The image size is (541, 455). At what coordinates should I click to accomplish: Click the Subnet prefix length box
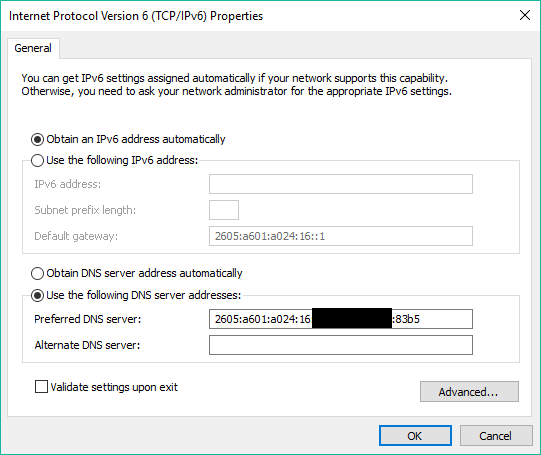click(x=224, y=210)
